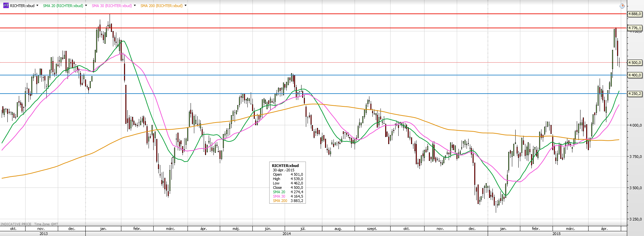
Task: Select the red horizontal line at 4 888,0
Action: point(313,14)
